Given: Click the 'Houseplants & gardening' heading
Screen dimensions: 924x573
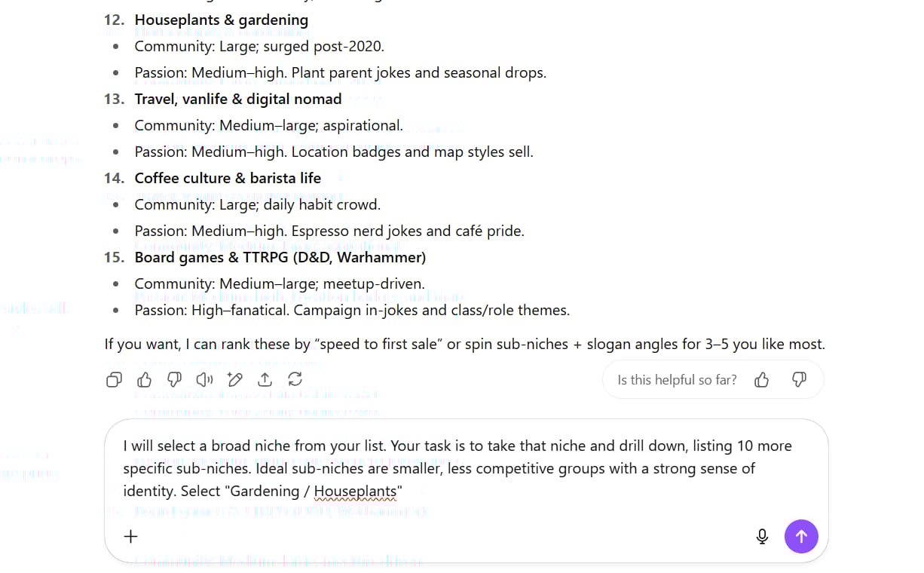Looking at the screenshot, I should click(x=221, y=20).
